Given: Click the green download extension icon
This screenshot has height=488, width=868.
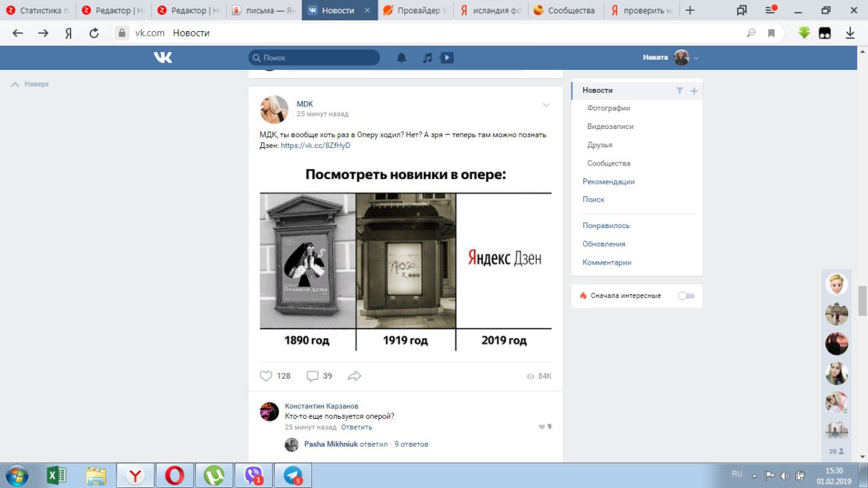Looking at the screenshot, I should tap(804, 33).
